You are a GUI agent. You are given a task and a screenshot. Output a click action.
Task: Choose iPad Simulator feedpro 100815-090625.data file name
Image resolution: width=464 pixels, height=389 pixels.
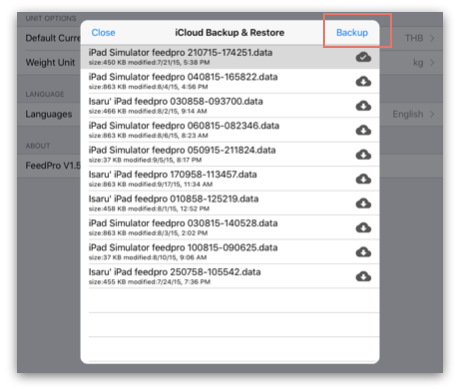point(183,248)
